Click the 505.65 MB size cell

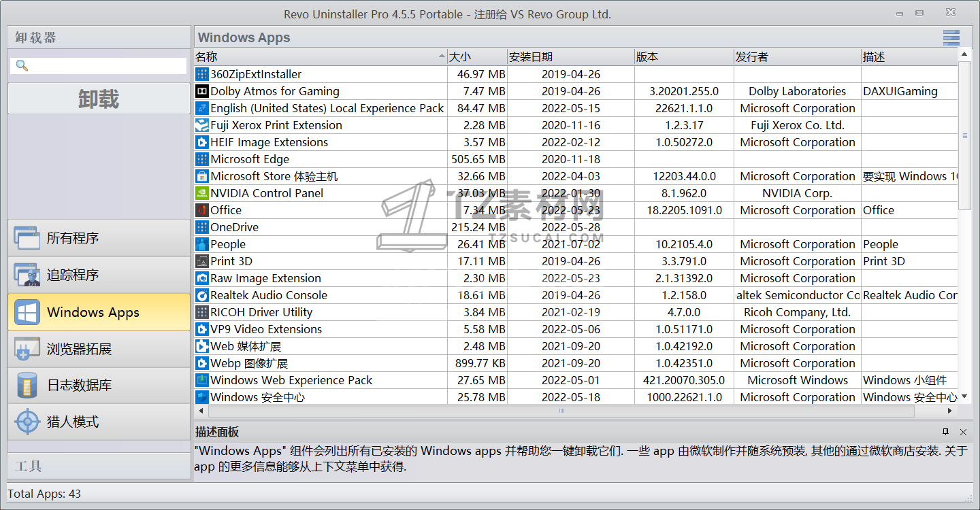click(x=478, y=159)
